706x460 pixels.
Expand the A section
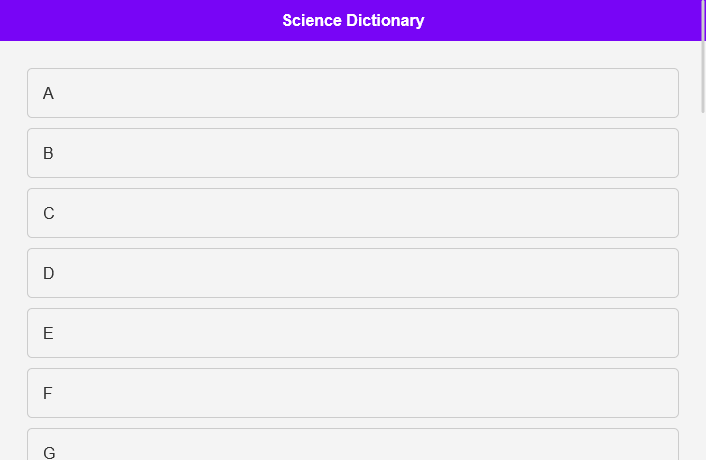point(352,93)
